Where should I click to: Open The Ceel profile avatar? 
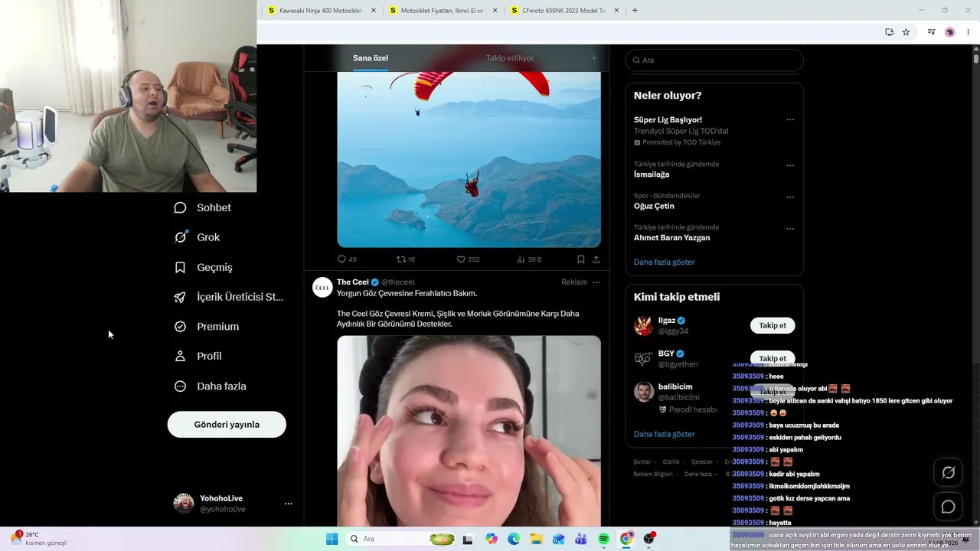(322, 287)
